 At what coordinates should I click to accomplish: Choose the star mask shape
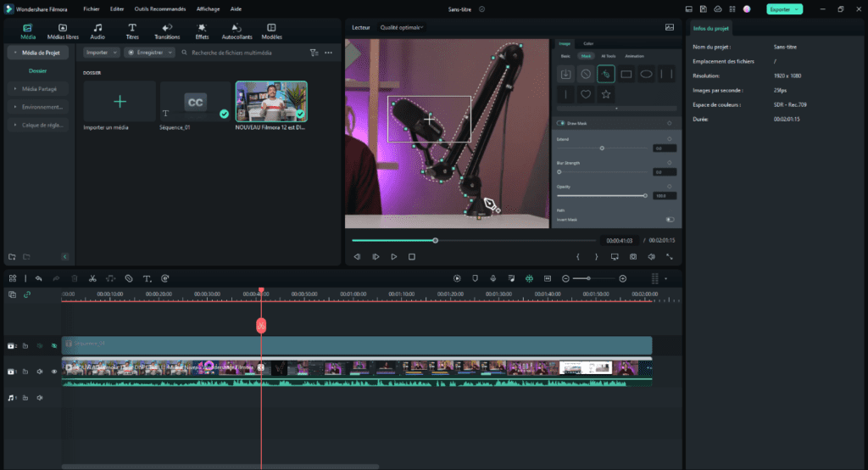[x=605, y=94]
